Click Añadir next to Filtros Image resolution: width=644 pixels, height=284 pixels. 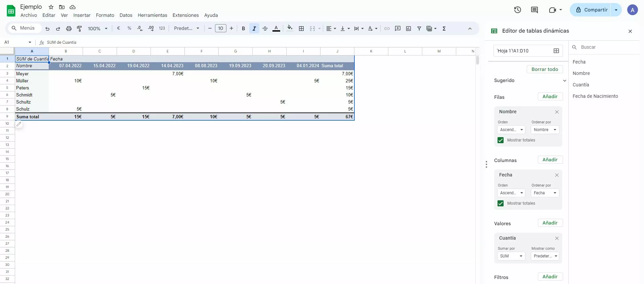pyautogui.click(x=550, y=277)
